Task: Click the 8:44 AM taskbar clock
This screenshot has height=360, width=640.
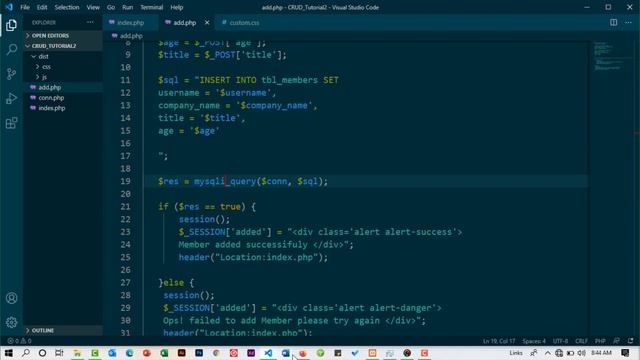Action: (601, 353)
